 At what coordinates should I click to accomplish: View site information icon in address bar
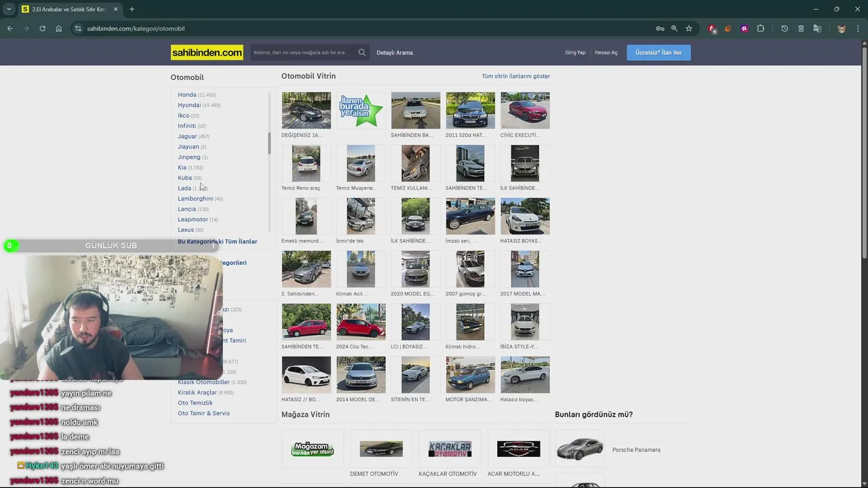78,28
